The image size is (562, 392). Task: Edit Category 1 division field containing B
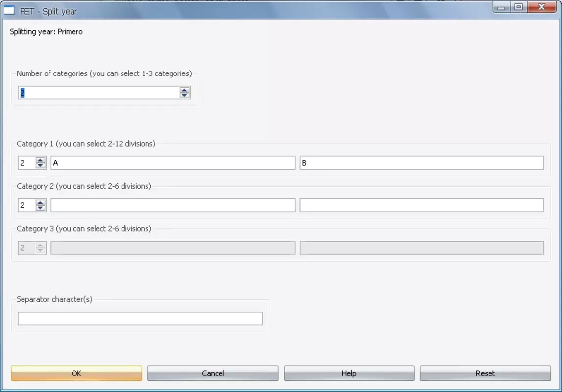pyautogui.click(x=422, y=163)
